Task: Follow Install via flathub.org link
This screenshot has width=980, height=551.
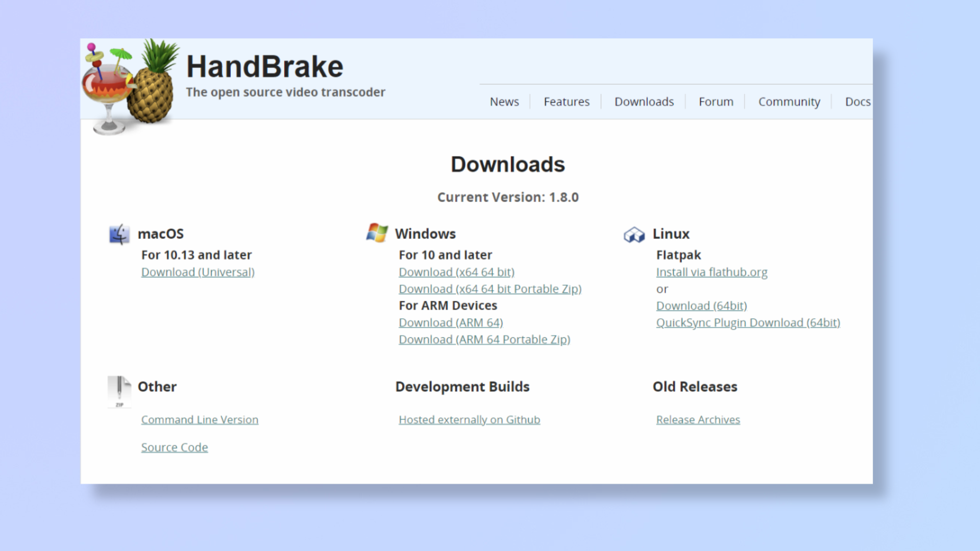Action: click(712, 272)
